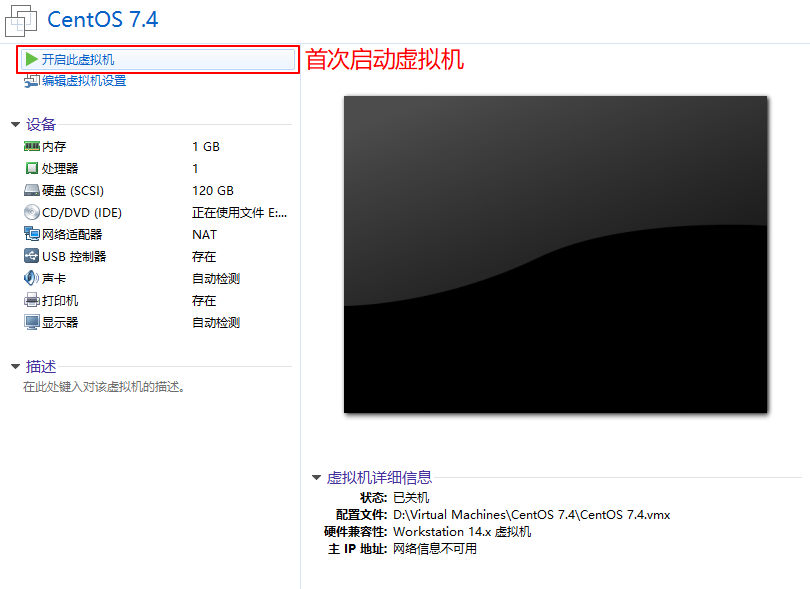Click 存在 value for USB 控制器
This screenshot has width=810, height=589.
(x=204, y=257)
